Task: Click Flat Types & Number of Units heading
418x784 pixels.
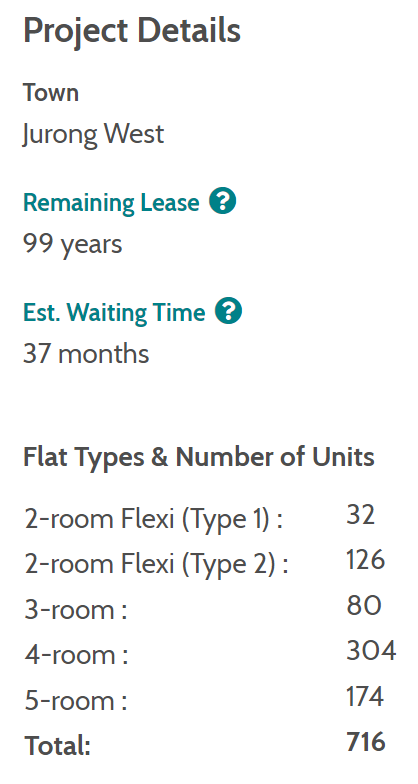Action: 199,456
